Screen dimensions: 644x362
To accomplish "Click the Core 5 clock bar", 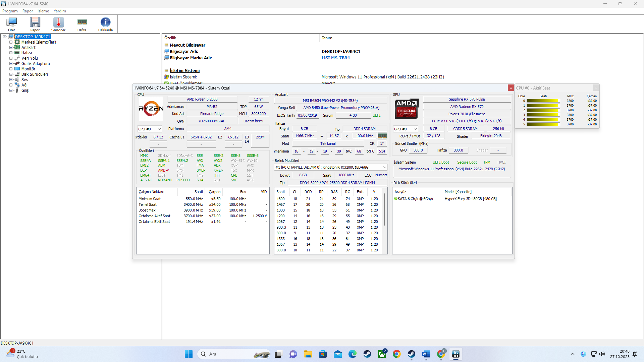I will coord(543,124).
